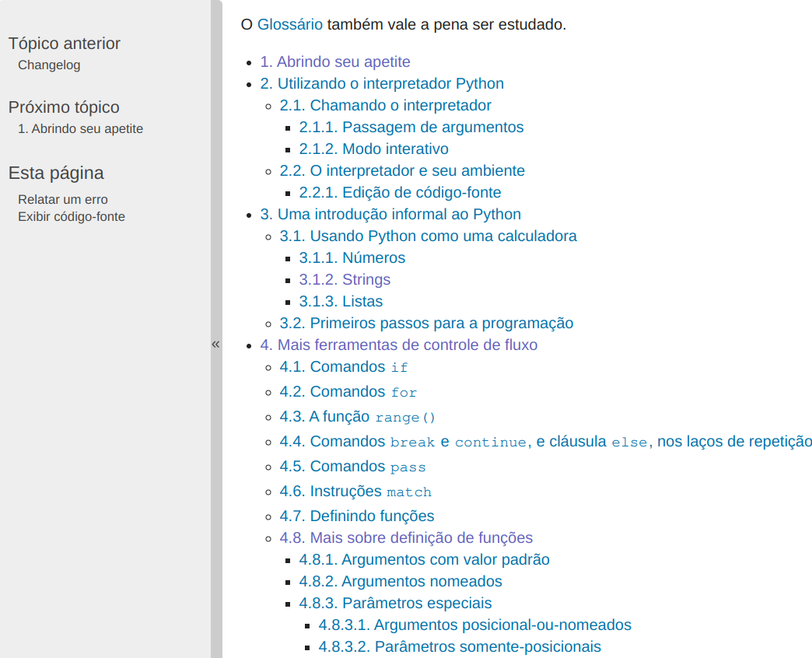This screenshot has width=812, height=658.
Task: Go to '3. Uma introdução informal ao Python'
Action: coord(390,214)
